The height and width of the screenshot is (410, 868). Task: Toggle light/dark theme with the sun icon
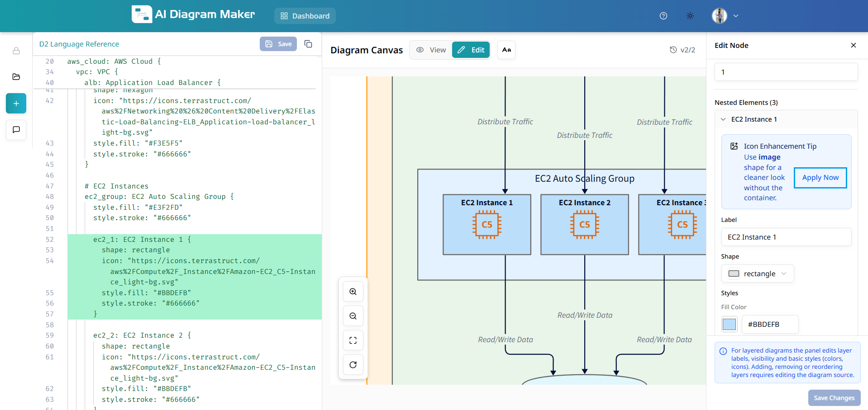tap(690, 16)
